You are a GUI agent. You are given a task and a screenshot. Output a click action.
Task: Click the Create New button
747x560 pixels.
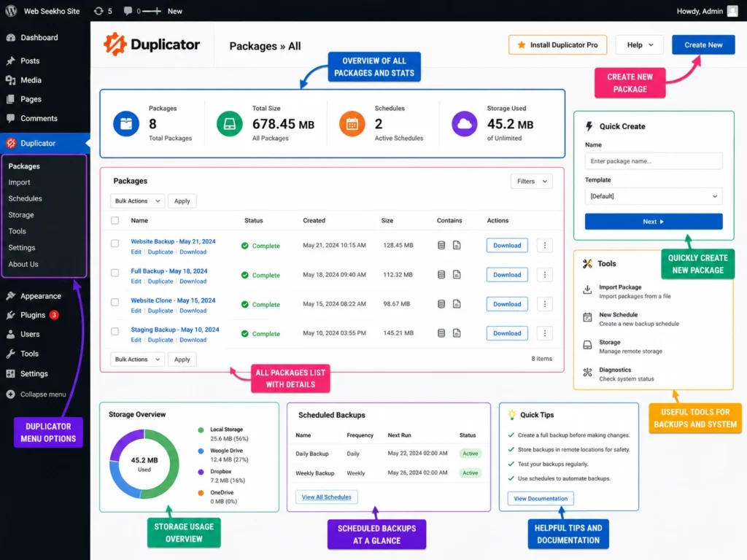(703, 44)
